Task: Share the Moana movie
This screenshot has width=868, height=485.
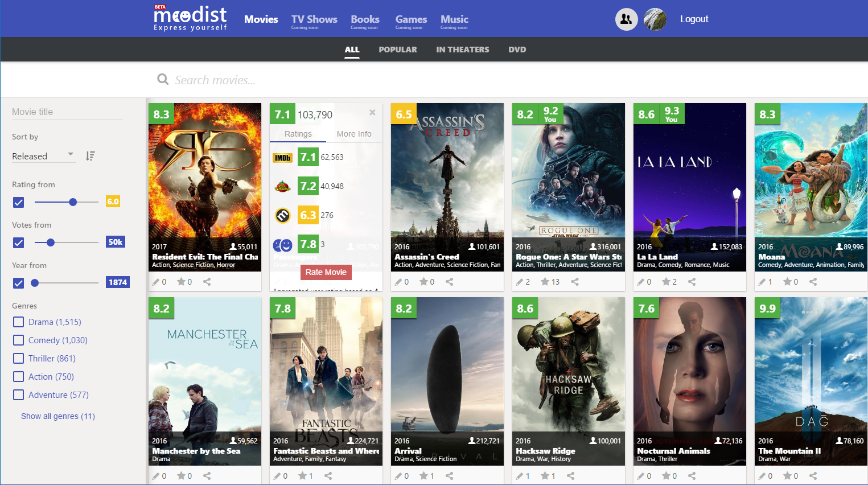Action: point(813,282)
